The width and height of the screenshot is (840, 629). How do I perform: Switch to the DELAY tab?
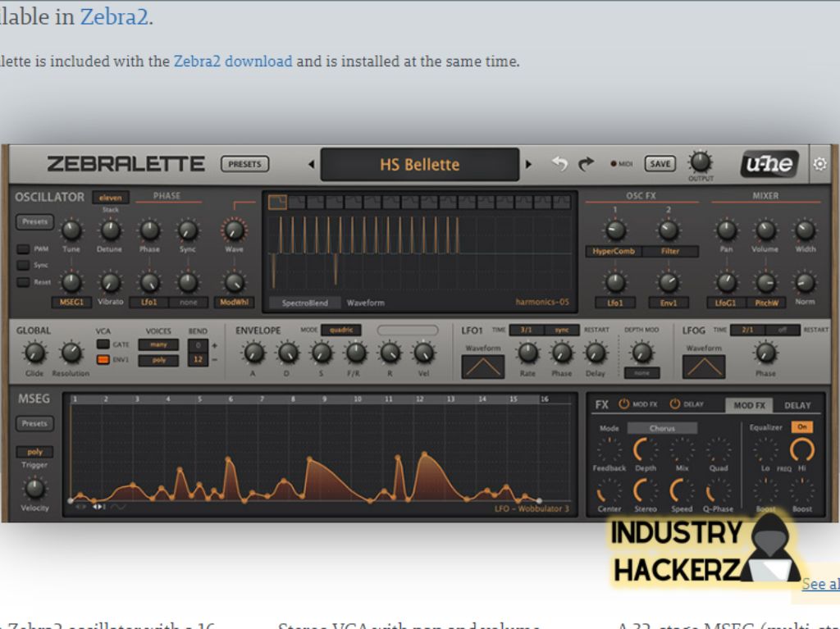797,406
